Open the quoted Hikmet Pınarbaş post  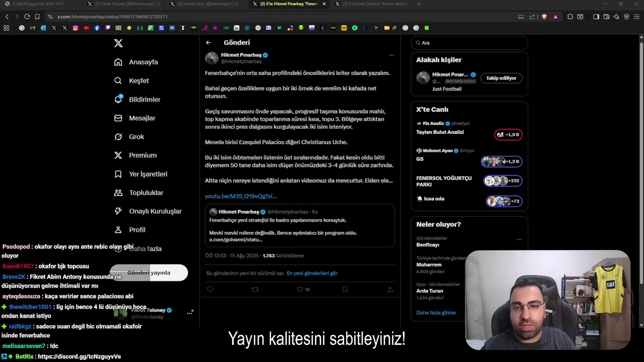[300, 226]
